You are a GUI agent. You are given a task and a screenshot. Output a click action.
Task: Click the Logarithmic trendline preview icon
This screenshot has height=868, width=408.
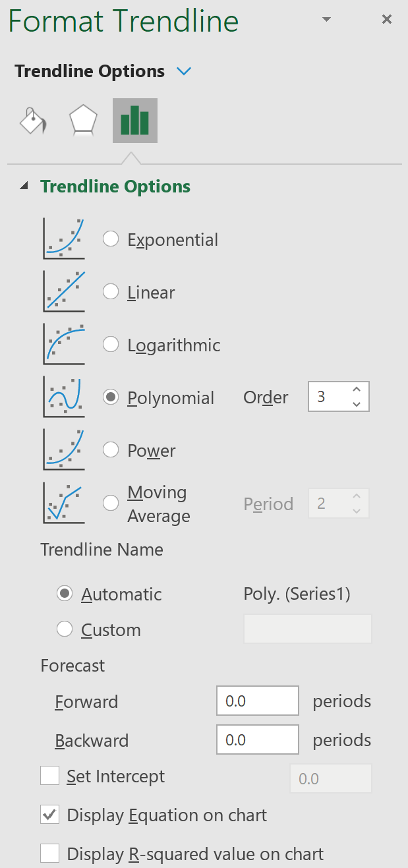[x=63, y=343]
